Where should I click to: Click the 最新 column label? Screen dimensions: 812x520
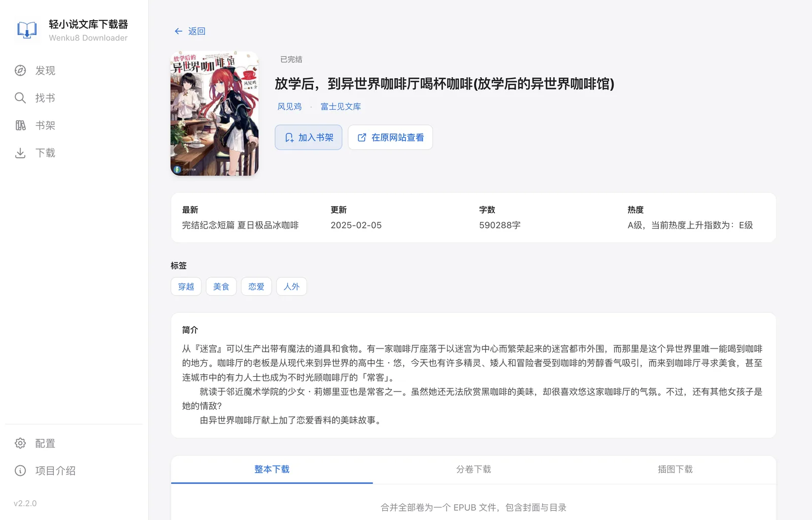[x=190, y=210]
